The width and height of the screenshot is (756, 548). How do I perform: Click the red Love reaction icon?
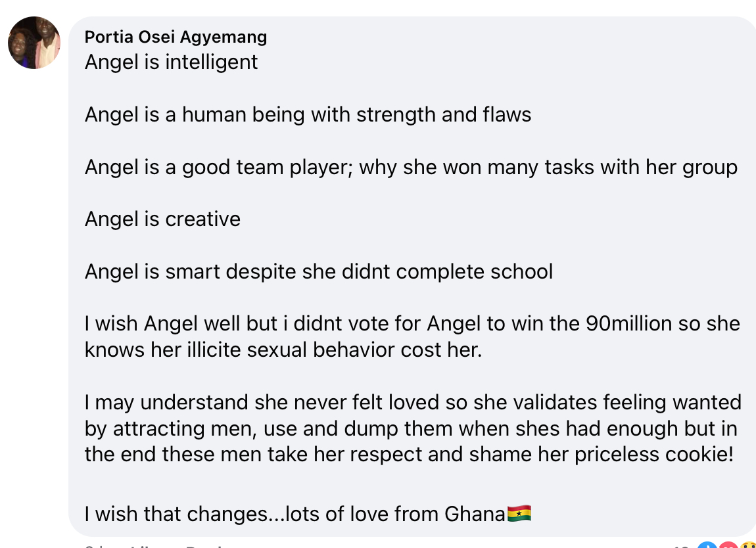tap(728, 545)
